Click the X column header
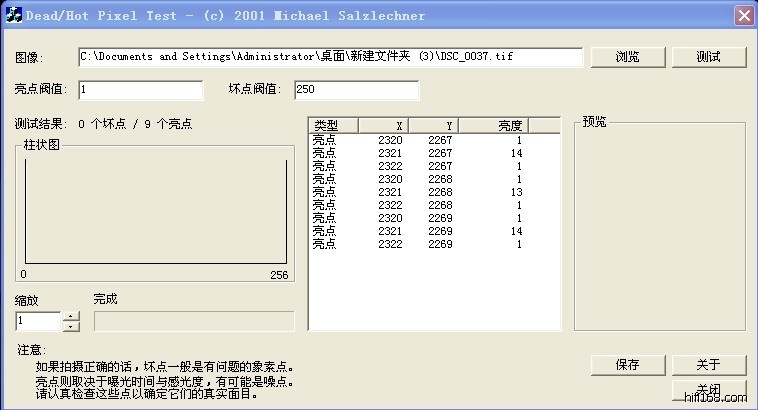758x410 pixels. coord(383,125)
